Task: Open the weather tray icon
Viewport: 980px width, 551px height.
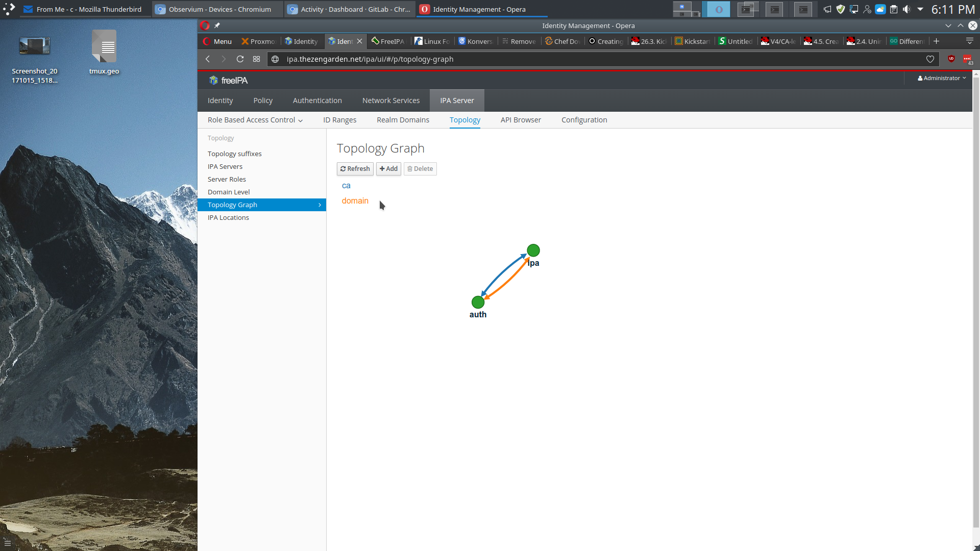Action: coord(880,9)
